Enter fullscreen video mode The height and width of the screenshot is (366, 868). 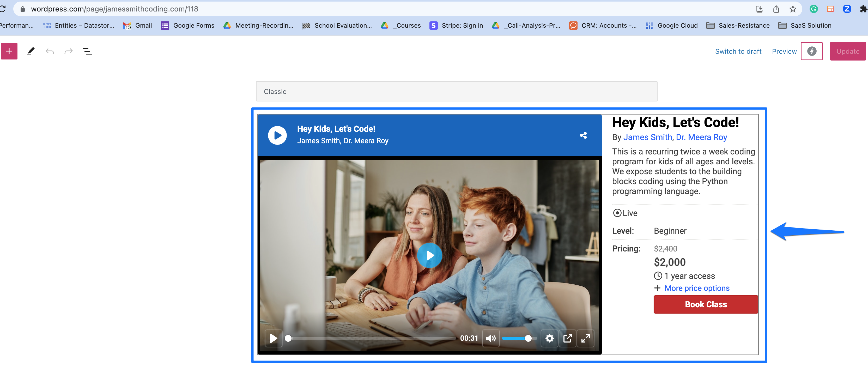[586, 338]
